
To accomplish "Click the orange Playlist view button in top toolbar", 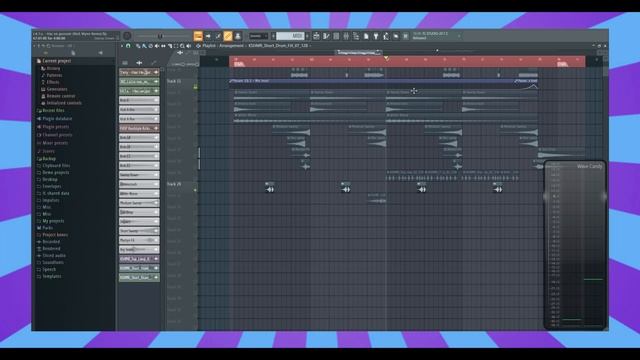I will tap(198, 36).
